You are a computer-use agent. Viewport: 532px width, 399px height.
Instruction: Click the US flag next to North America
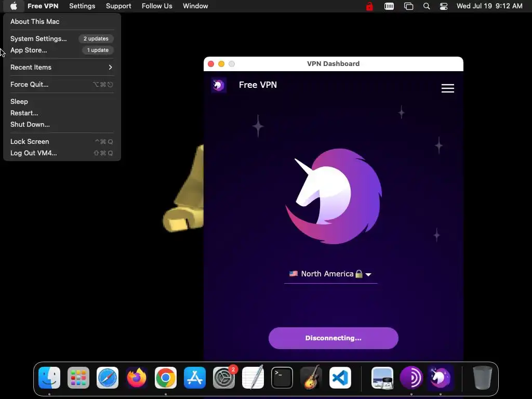pyautogui.click(x=293, y=273)
